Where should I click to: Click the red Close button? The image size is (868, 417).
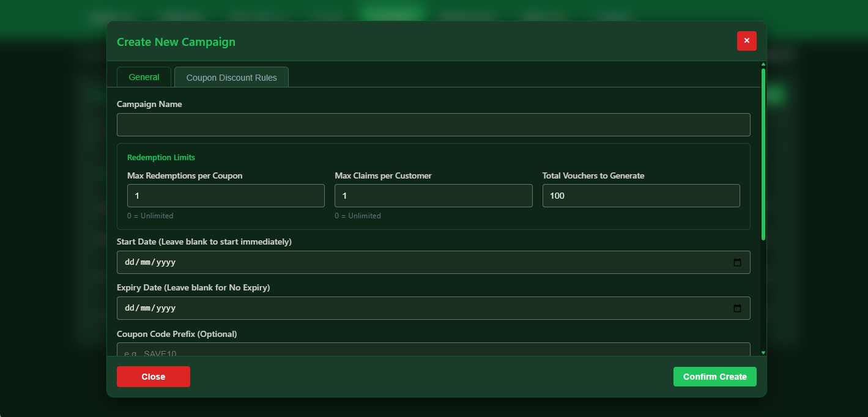tap(153, 376)
